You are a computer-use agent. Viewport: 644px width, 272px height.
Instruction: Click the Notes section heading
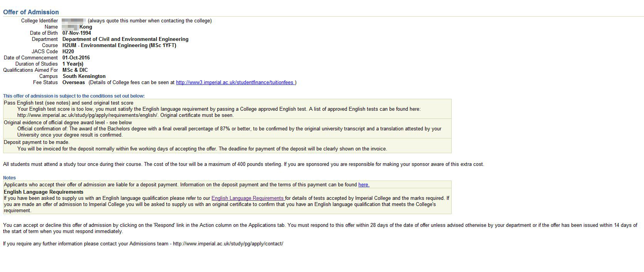pyautogui.click(x=9, y=178)
